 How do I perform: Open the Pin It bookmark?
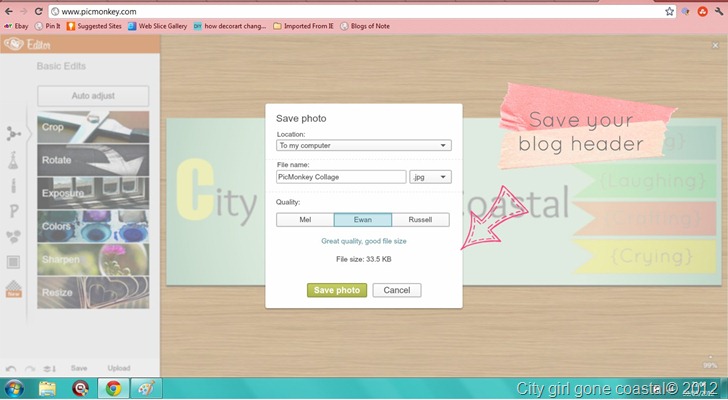48,26
